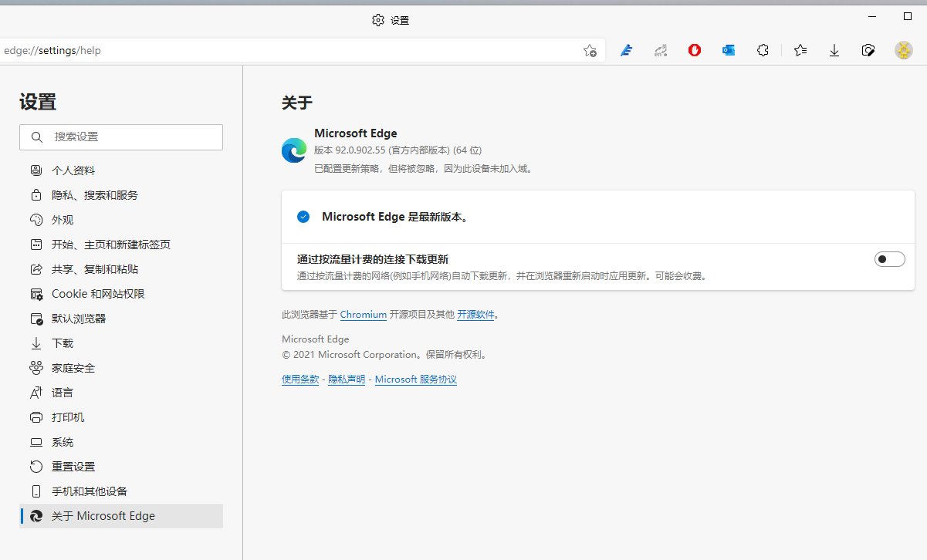Click the icon beside Cookie 和网站权限
Viewport: 927px width, 560px height.
click(x=36, y=294)
